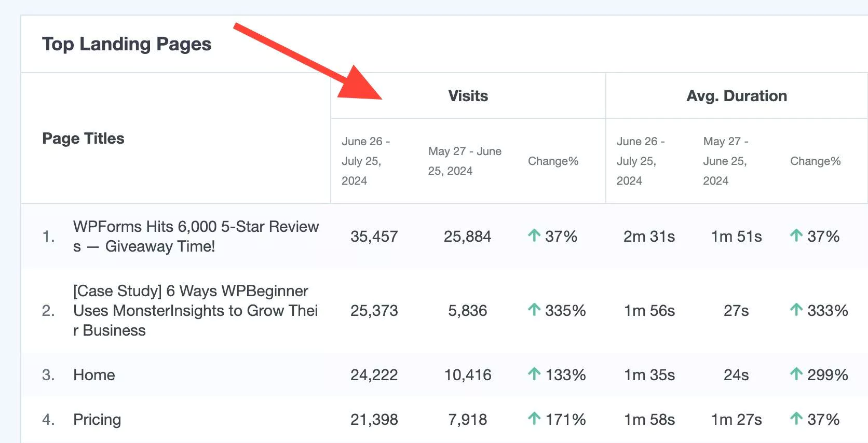Click the green up arrow beside 335% visits change

tap(534, 310)
